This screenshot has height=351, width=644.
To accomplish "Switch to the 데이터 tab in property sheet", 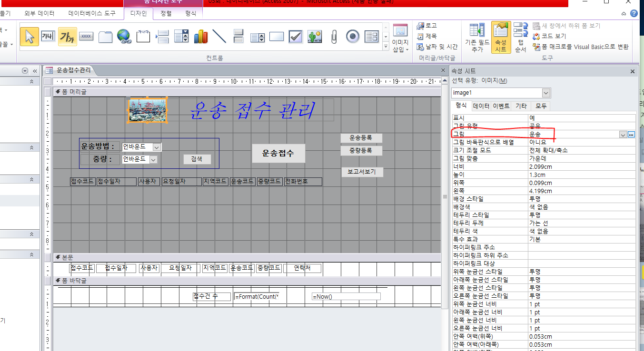I will pos(481,106).
